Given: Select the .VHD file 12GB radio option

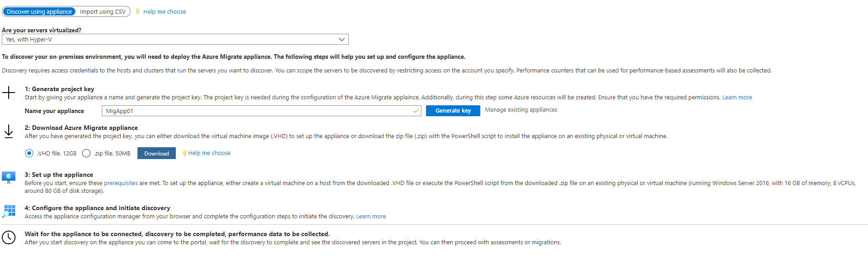Looking at the screenshot, I should pyautogui.click(x=29, y=153).
